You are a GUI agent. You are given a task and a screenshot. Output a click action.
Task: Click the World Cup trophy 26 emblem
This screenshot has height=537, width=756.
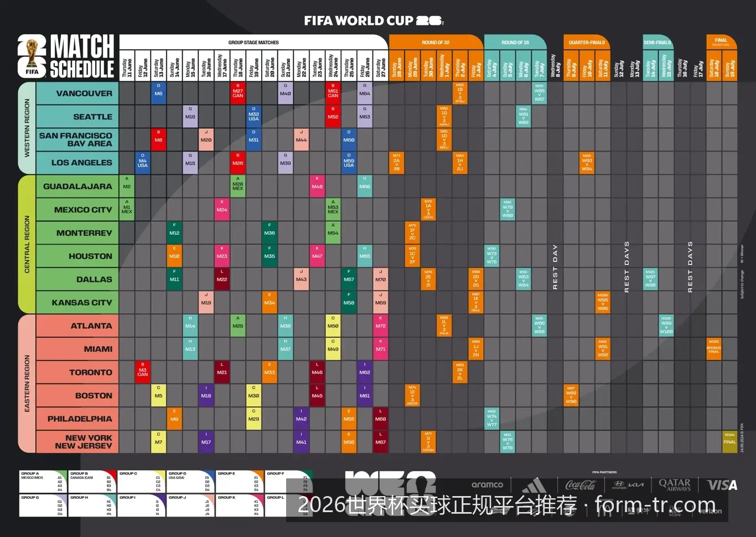[32, 56]
